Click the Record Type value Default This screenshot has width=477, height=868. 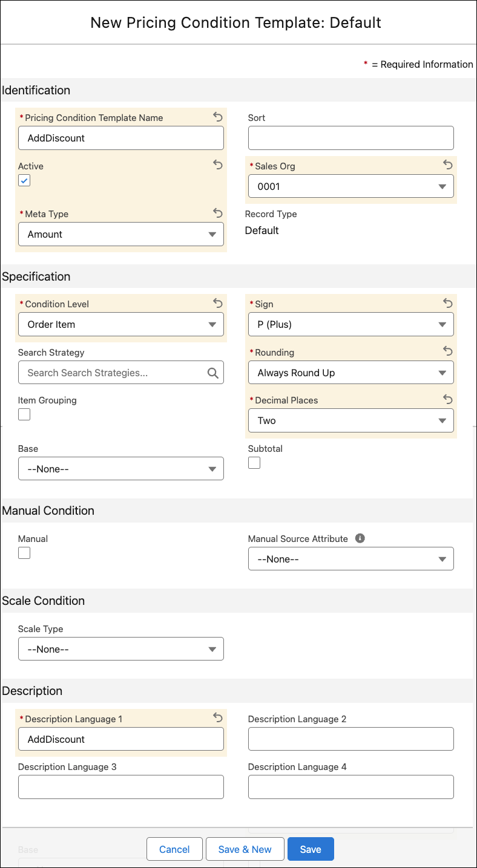tap(262, 230)
